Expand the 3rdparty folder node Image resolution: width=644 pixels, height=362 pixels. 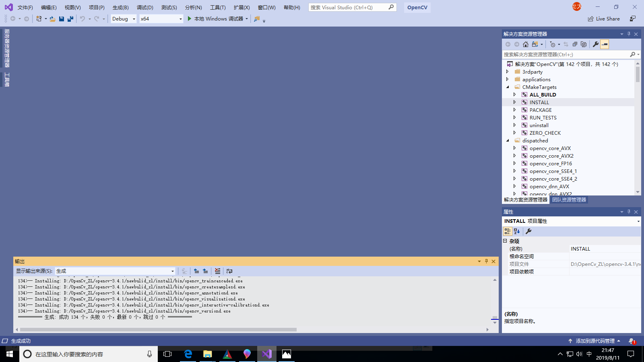508,72
